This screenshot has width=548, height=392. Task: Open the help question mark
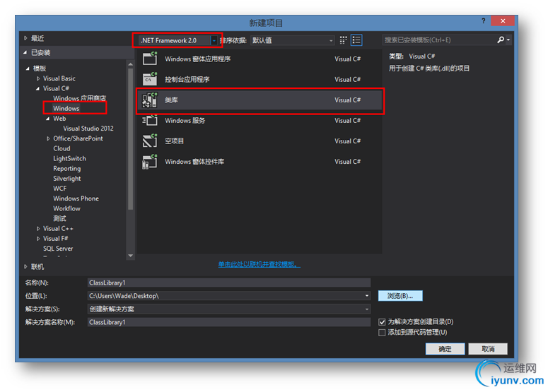(484, 21)
